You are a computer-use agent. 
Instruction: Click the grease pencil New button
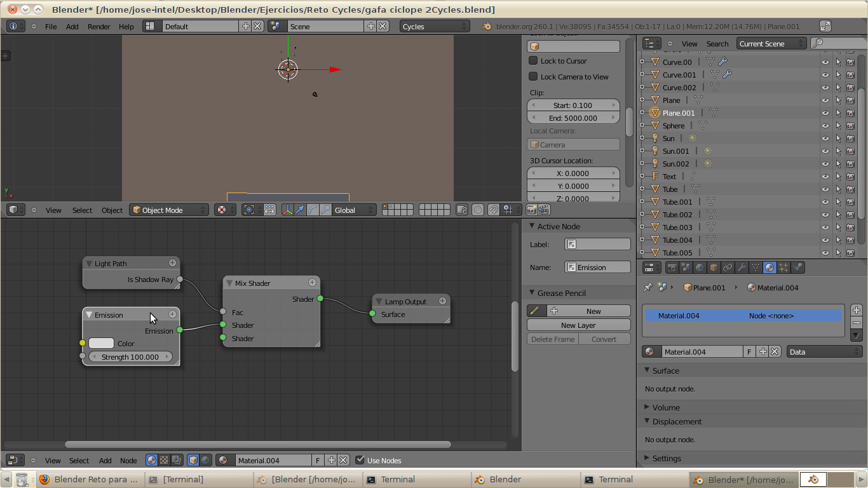tap(588, 311)
